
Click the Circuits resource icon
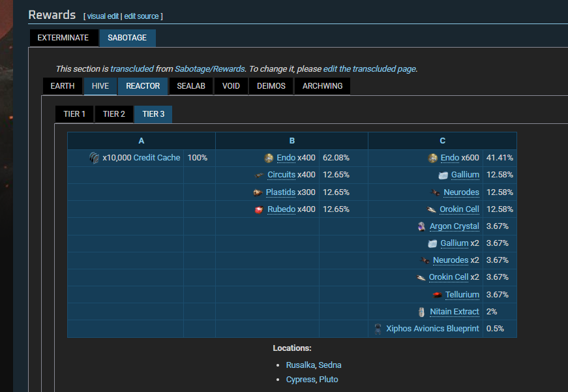(x=259, y=175)
